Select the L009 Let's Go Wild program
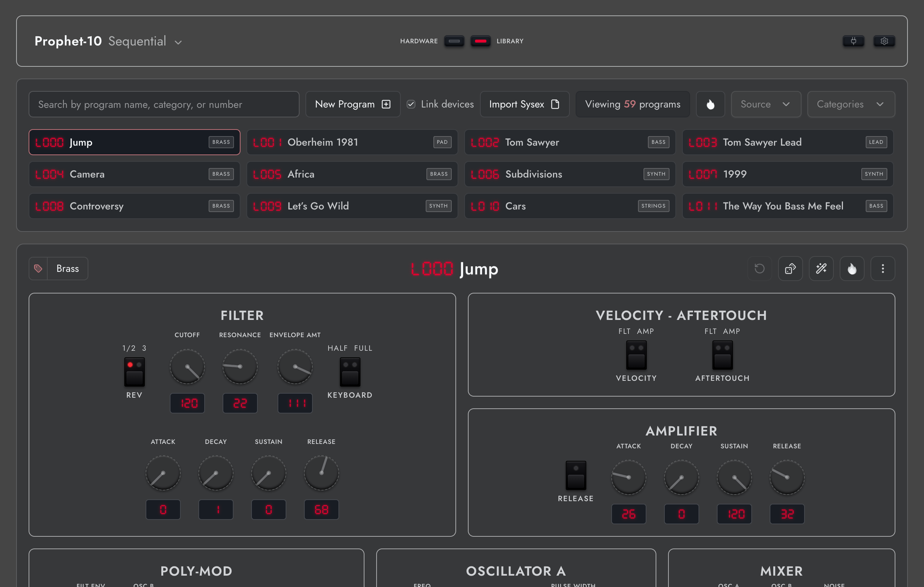This screenshot has width=924, height=587. coord(352,206)
